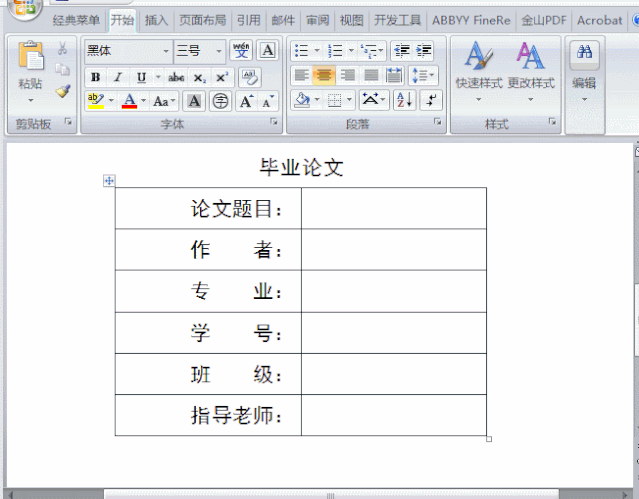Click the Paste clipboard icon
This screenshot has height=499, width=639.
pos(30,55)
